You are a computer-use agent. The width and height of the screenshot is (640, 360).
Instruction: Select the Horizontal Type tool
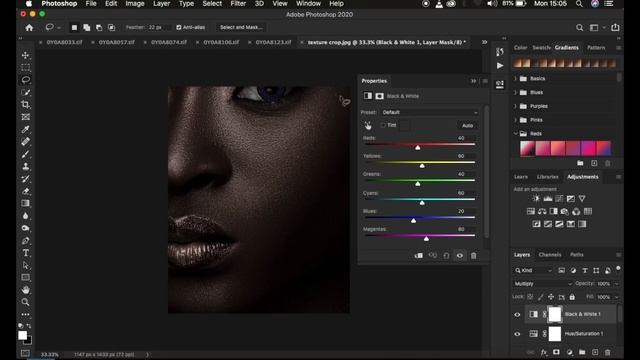click(25, 253)
